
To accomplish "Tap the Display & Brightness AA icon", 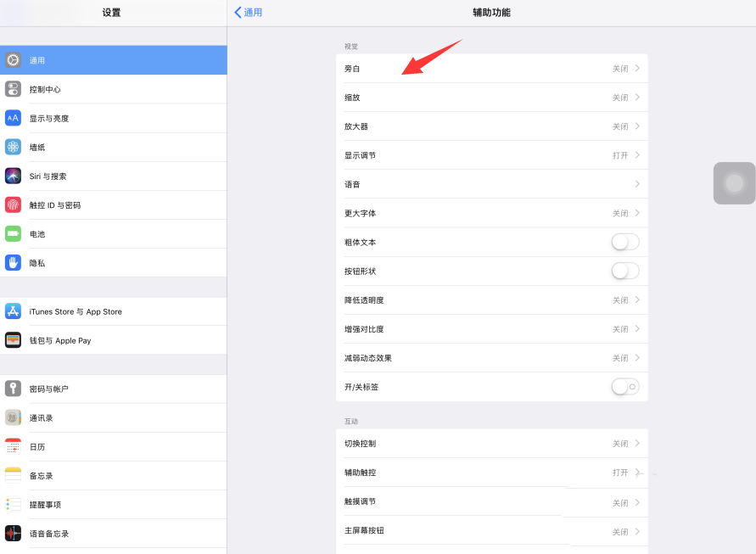I will click(x=13, y=118).
